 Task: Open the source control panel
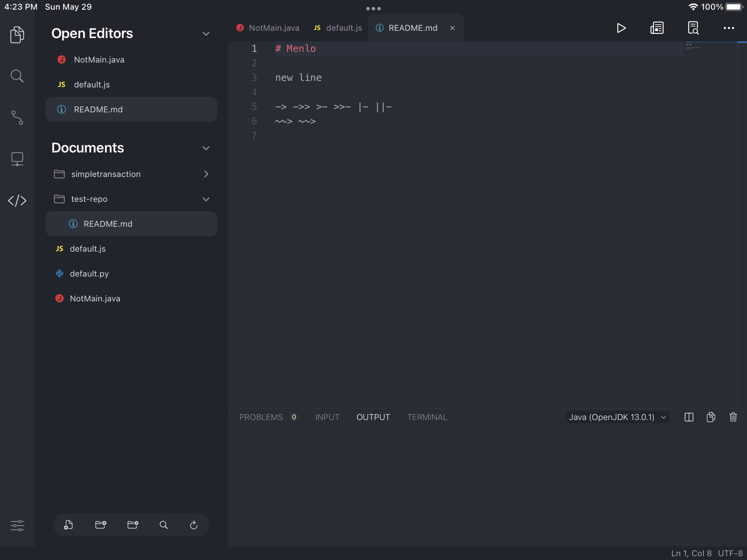(x=17, y=119)
